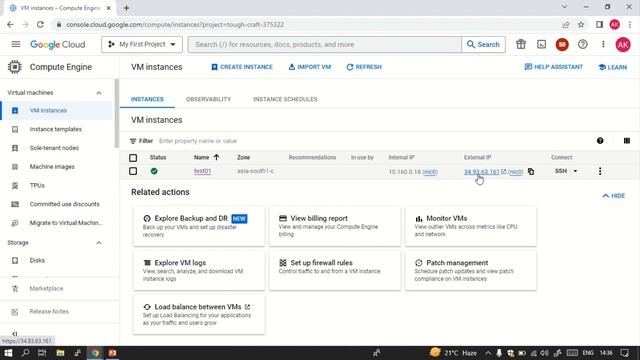The width and height of the screenshot is (640, 360).
Task: Sort by Name column arrow
Action: [216, 157]
